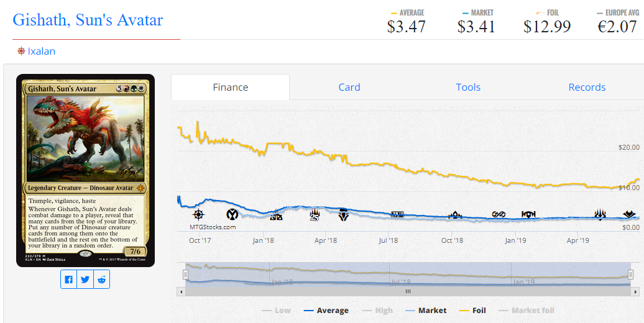Click the EUROPE AVG price €2.07
Image resolution: width=644 pixels, height=323 pixels.
(x=617, y=27)
